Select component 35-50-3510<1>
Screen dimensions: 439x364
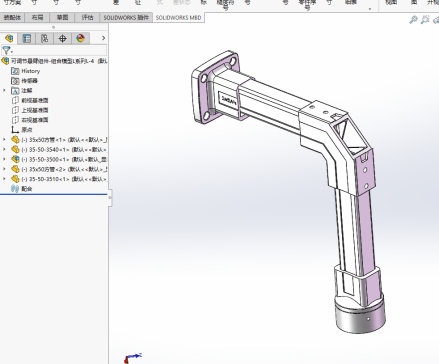pyautogui.click(x=64, y=179)
